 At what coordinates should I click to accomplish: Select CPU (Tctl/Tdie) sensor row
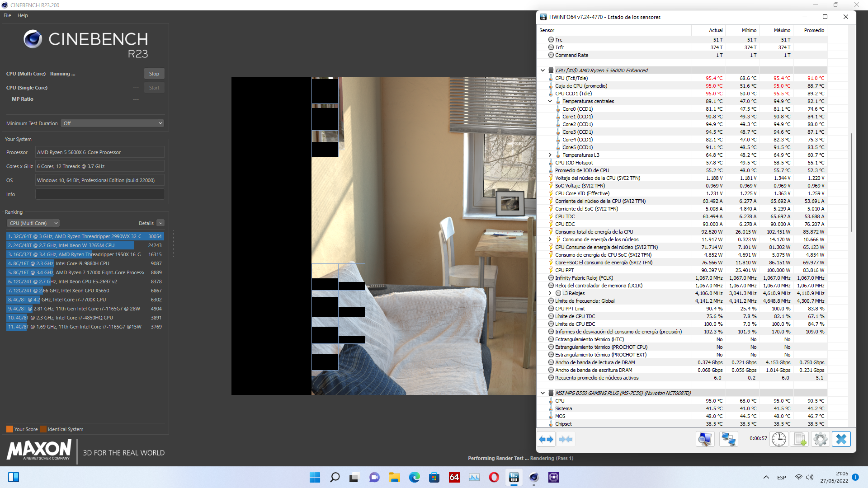(x=682, y=78)
